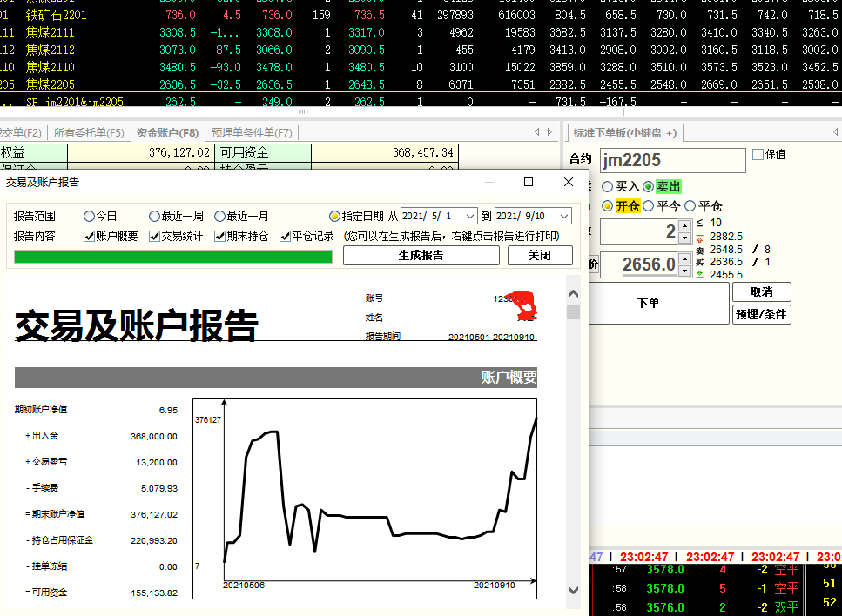Pick the ask price 2648.5
Screen dimensions: 842x616
725,250
